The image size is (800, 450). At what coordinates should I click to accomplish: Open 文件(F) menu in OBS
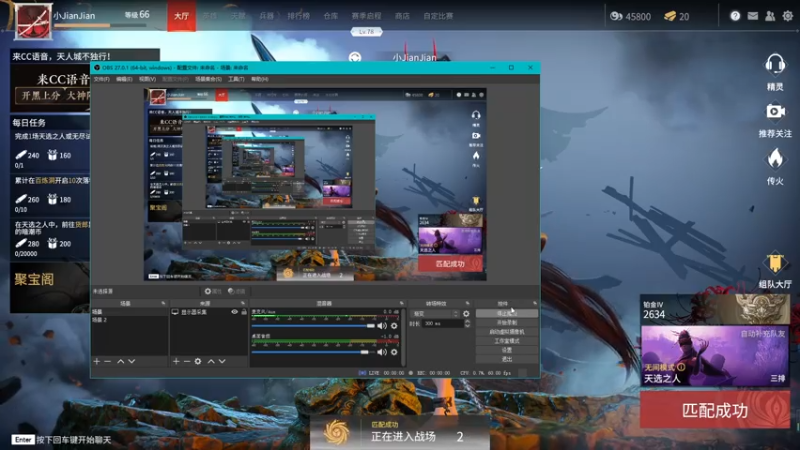pos(102,79)
